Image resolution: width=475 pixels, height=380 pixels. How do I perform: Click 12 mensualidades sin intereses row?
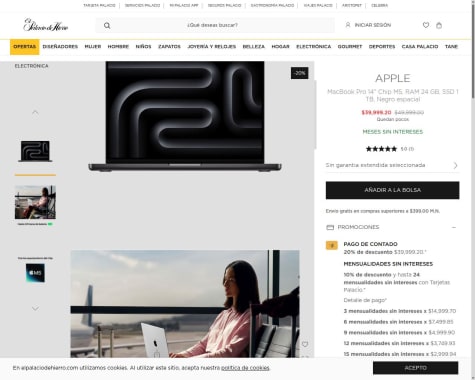point(399,343)
